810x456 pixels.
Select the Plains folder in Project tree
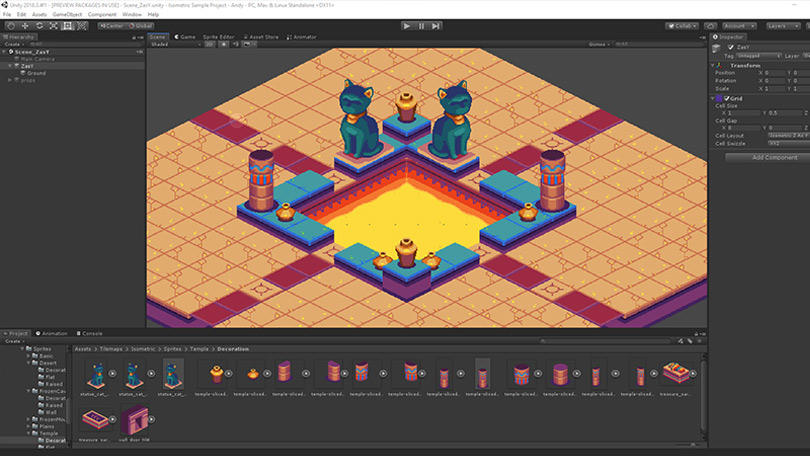pyautogui.click(x=47, y=427)
